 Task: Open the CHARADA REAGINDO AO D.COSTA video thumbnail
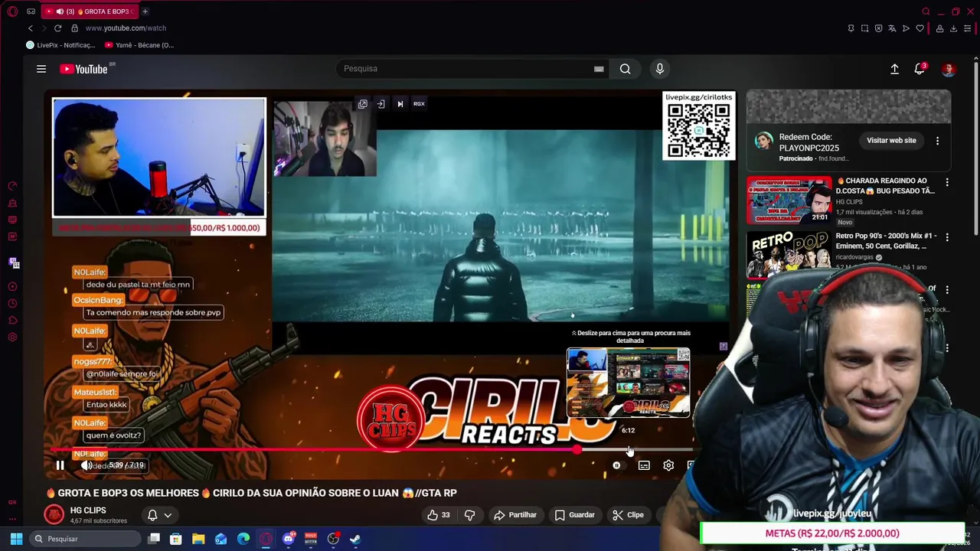pyautogui.click(x=789, y=200)
